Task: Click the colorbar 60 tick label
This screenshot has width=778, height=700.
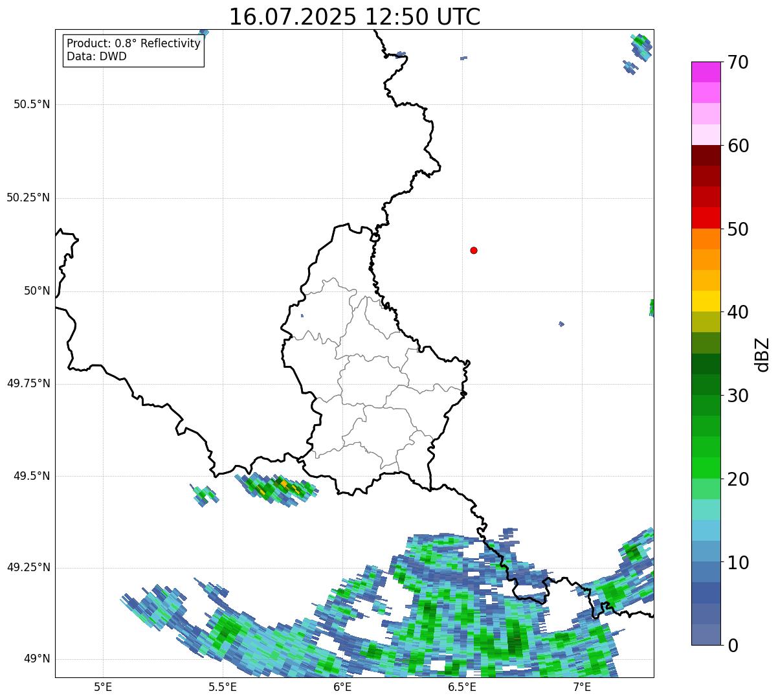Action: point(737,146)
